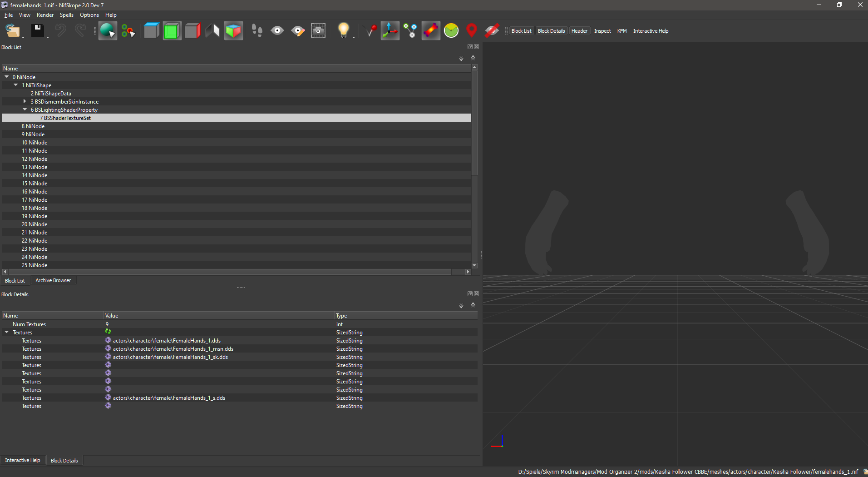This screenshot has height=477, width=868.
Task: Select the vertex selection tool icon
Action: pos(128,31)
